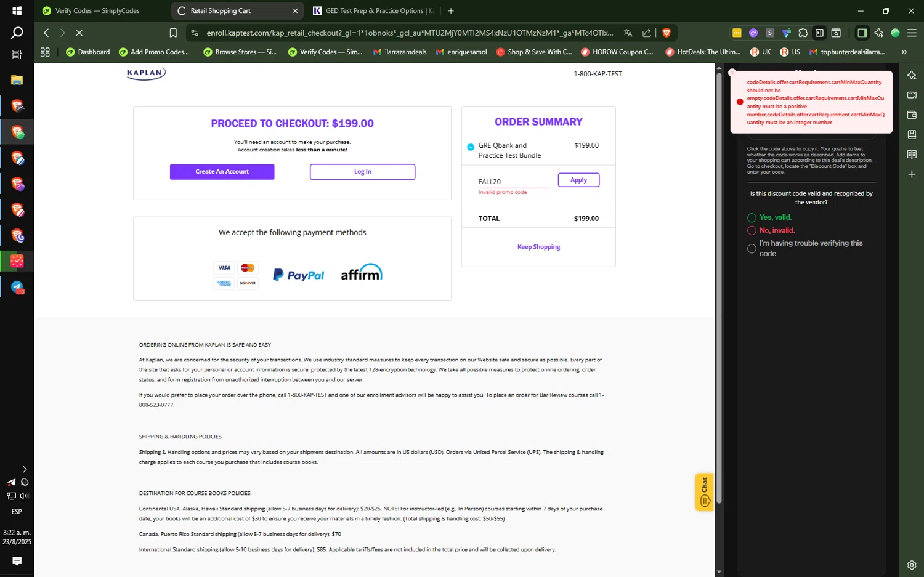Open sidebar settings gear at bottom
This screenshot has width=924, height=577.
point(912,565)
